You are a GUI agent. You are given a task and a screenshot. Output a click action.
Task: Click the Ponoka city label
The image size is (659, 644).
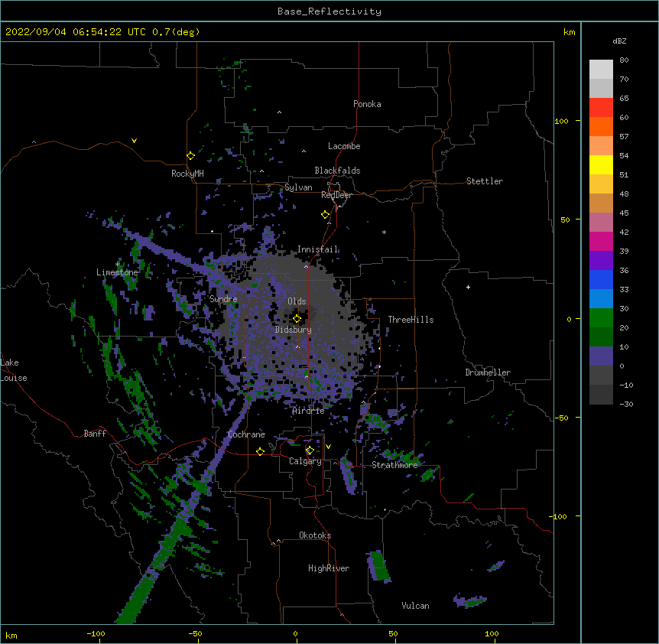pos(367,104)
